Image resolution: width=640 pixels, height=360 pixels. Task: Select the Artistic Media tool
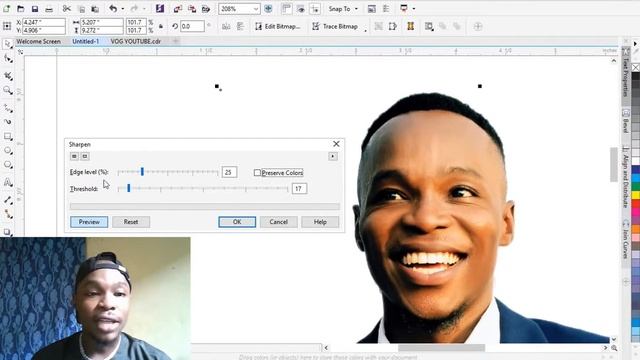(x=7, y=122)
